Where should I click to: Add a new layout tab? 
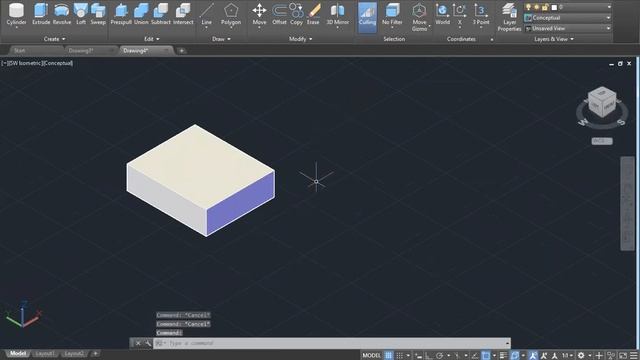pyautogui.click(x=95, y=353)
